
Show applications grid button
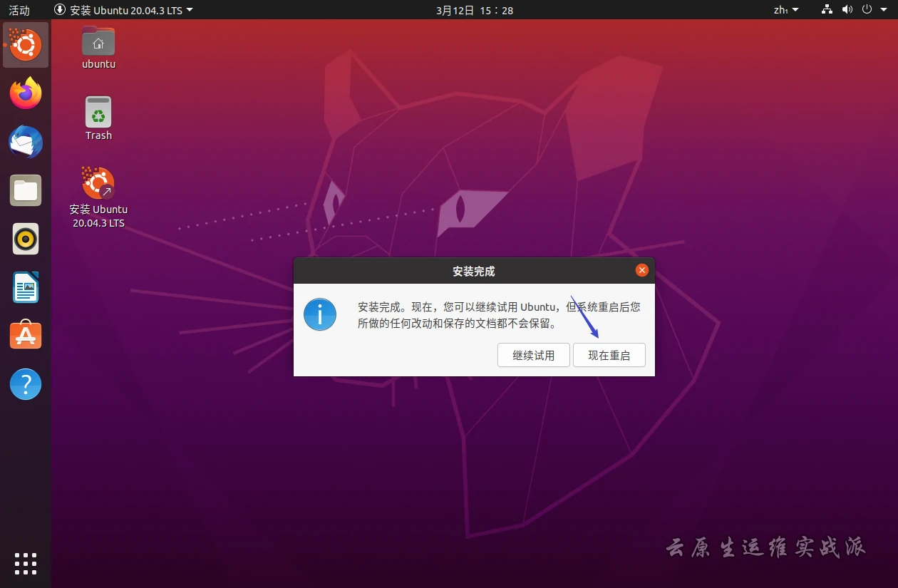click(26, 563)
